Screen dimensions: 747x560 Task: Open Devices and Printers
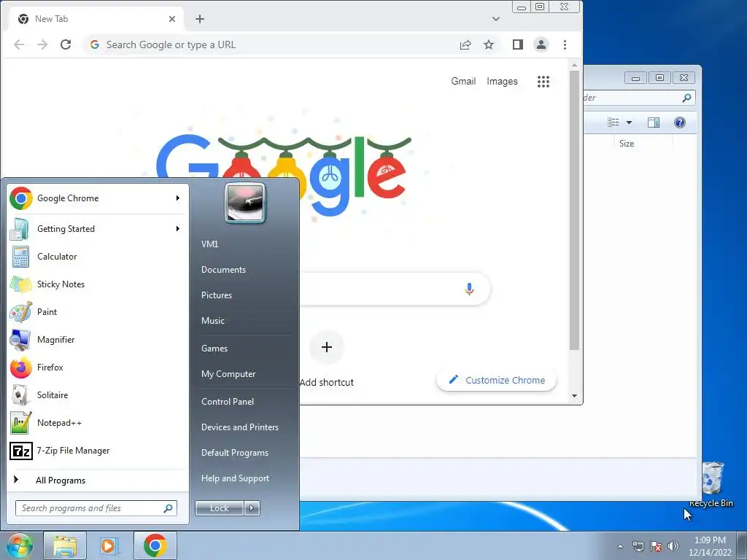(x=239, y=427)
